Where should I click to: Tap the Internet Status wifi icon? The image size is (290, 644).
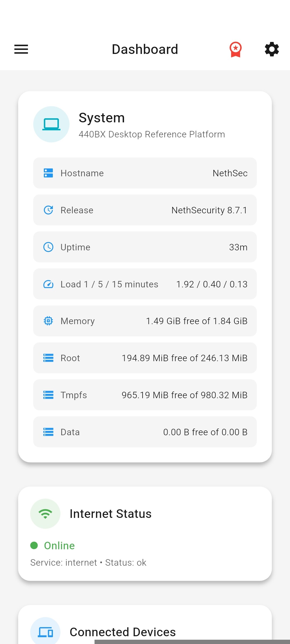(x=45, y=514)
